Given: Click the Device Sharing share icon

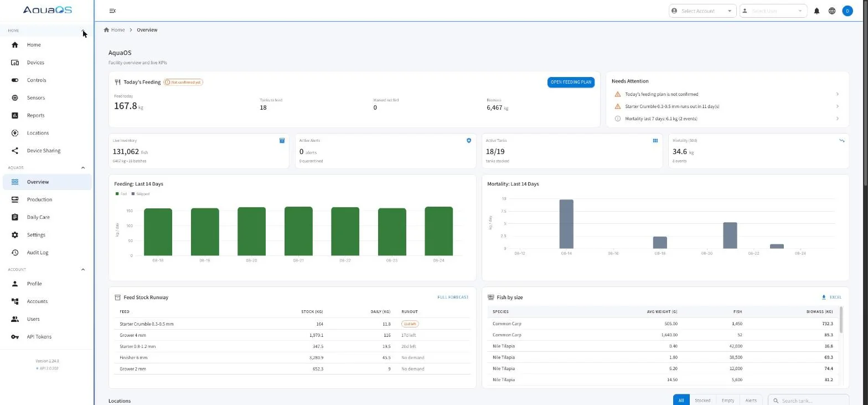Looking at the screenshot, I should pyautogui.click(x=15, y=151).
